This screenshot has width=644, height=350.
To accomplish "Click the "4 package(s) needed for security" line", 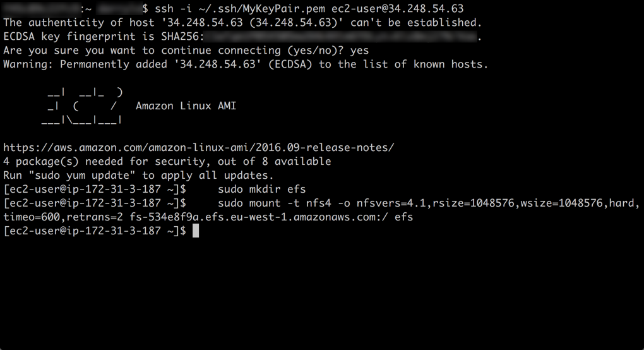I will 167,162.
